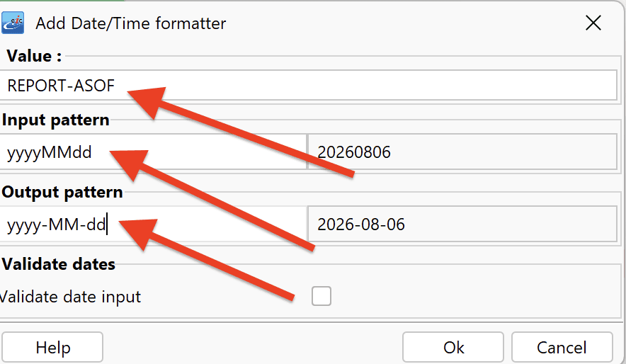The image size is (626, 364).
Task: Click the Output pattern field yyyy-MM-dd
Action: coord(153,224)
